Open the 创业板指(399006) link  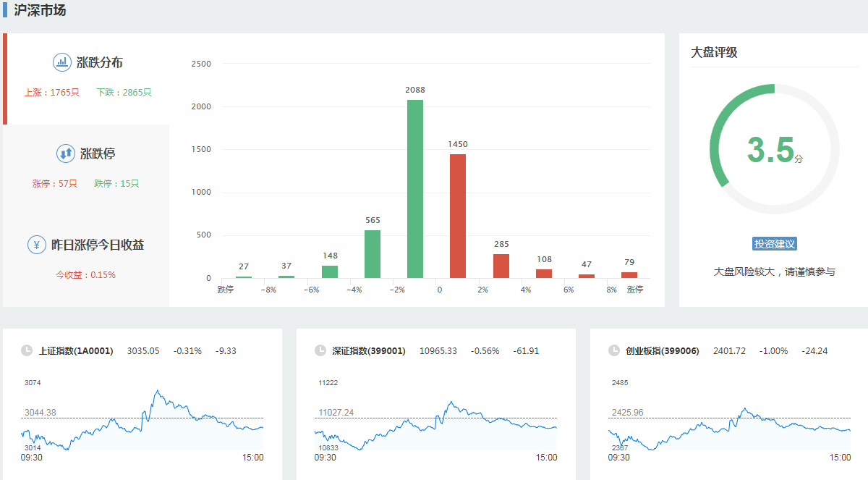click(x=663, y=351)
